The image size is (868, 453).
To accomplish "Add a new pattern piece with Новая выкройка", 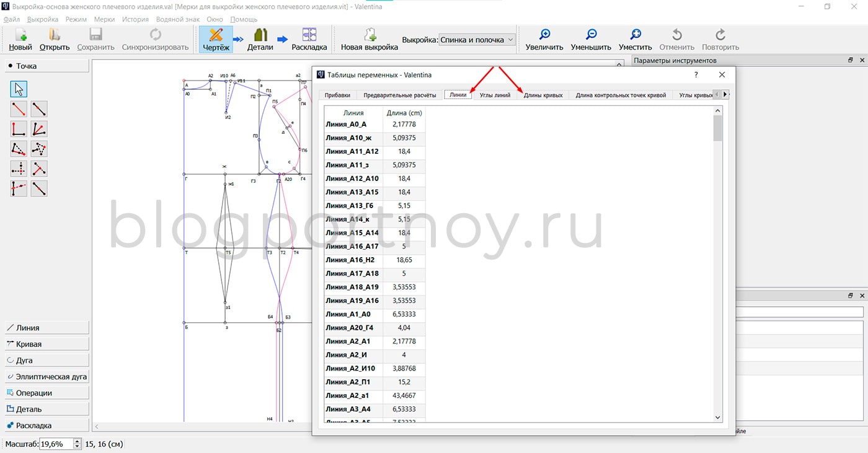I will (370, 40).
